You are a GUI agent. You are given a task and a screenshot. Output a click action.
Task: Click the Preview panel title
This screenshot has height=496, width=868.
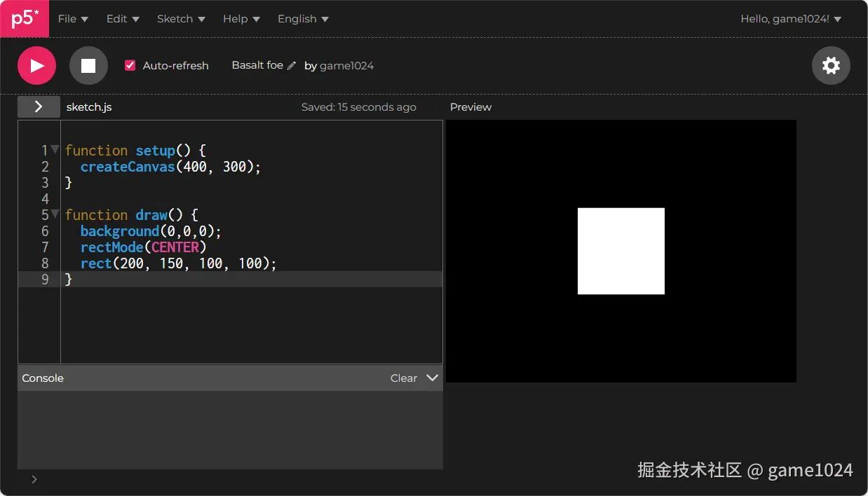[470, 107]
